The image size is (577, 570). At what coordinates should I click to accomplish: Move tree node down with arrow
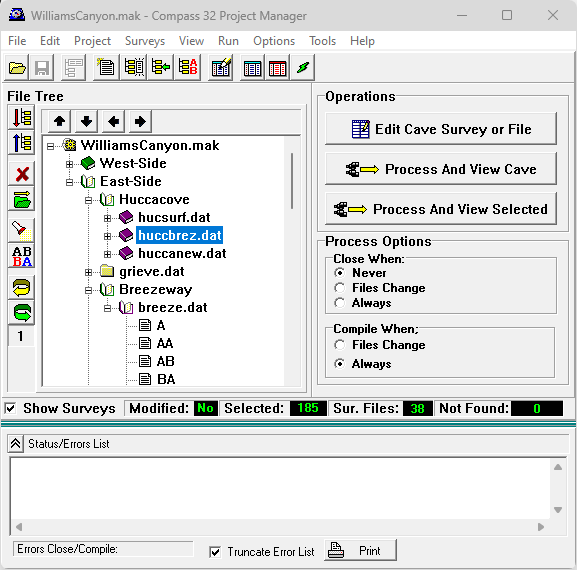point(86,121)
